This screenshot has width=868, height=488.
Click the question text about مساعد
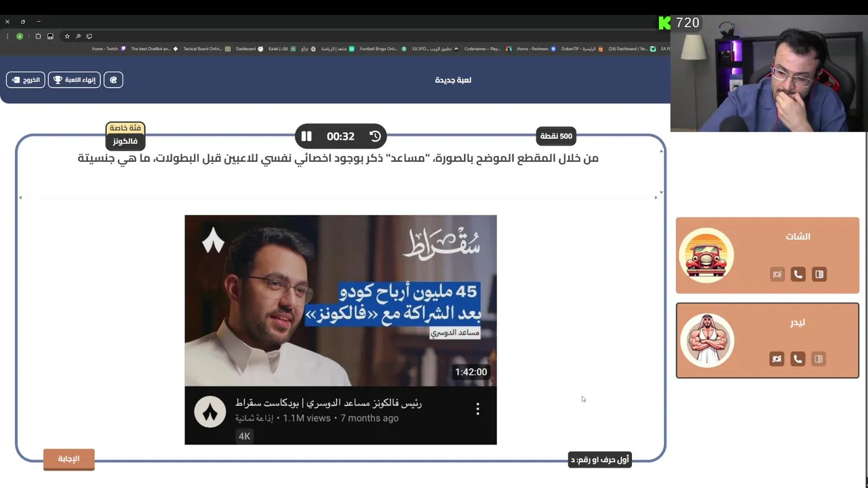[x=338, y=159]
